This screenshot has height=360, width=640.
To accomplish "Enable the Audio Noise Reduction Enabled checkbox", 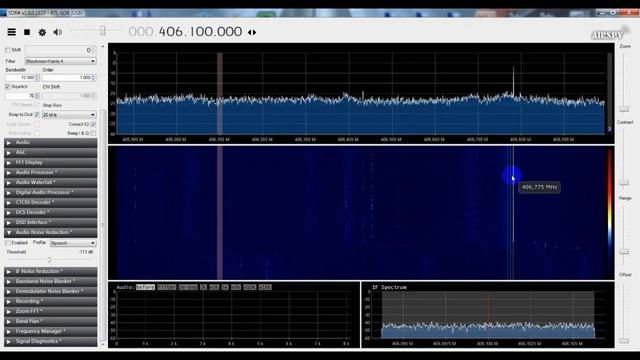I will tap(8, 243).
